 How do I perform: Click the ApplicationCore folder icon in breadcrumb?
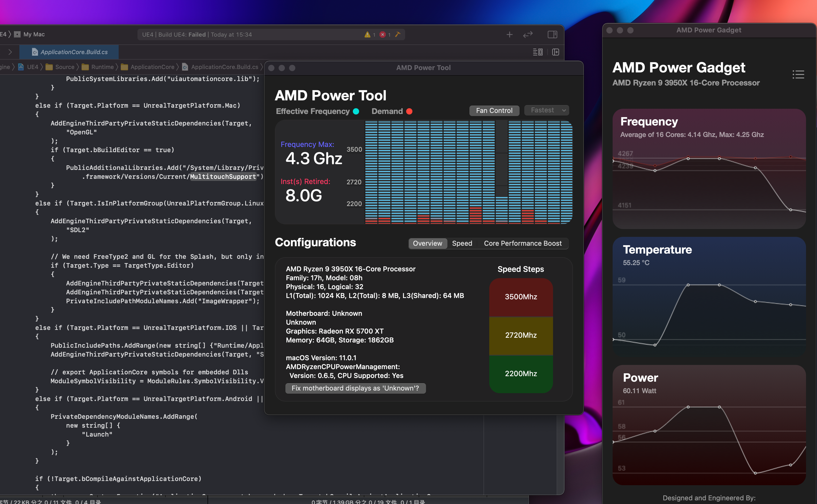point(124,67)
